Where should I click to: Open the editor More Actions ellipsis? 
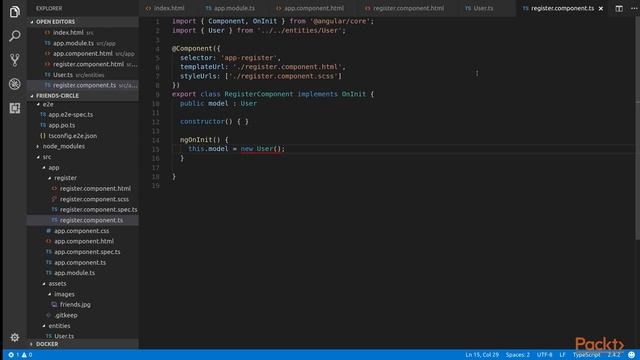(x=634, y=8)
